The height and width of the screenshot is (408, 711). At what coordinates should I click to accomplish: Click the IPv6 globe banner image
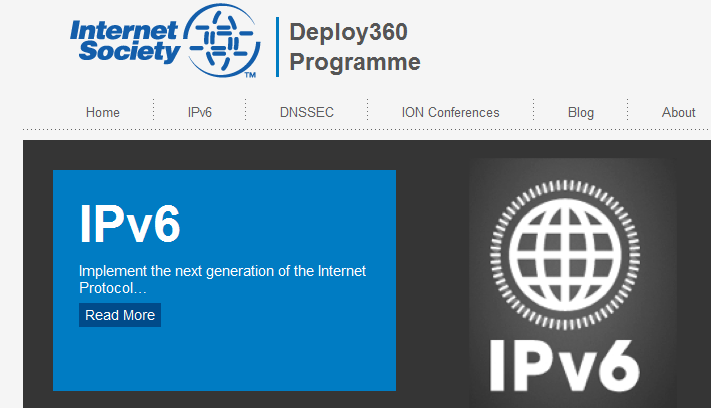point(573,283)
